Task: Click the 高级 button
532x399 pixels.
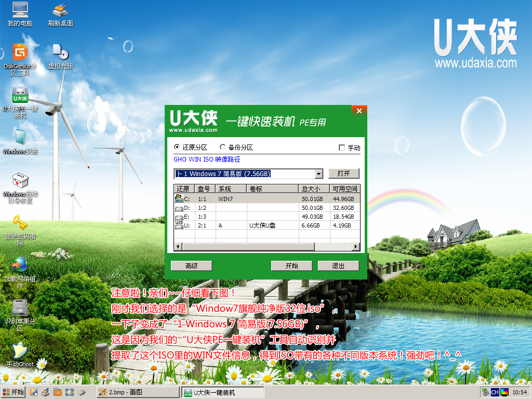Action: (191, 265)
